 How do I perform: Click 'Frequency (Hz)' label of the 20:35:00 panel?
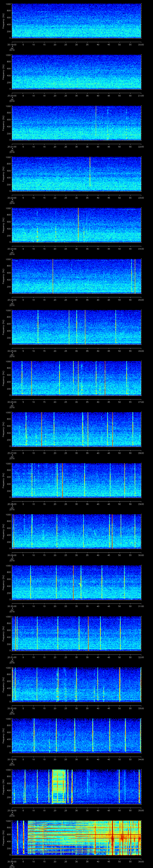point(3,838)
